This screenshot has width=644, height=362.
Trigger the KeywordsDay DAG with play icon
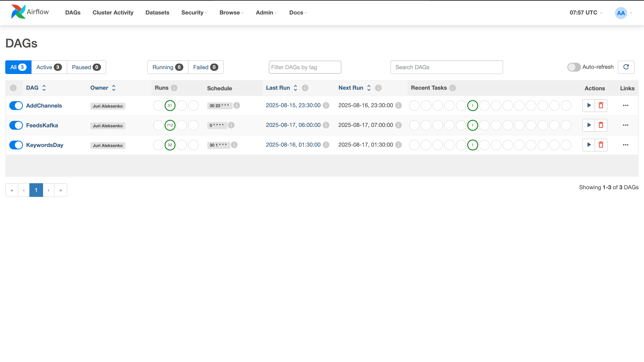coord(589,145)
